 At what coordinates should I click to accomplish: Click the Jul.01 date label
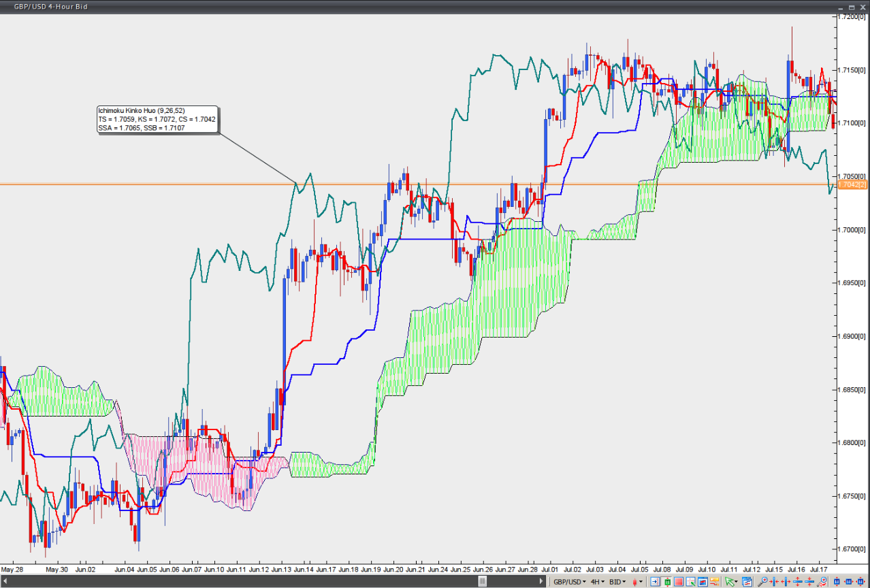coord(549,568)
